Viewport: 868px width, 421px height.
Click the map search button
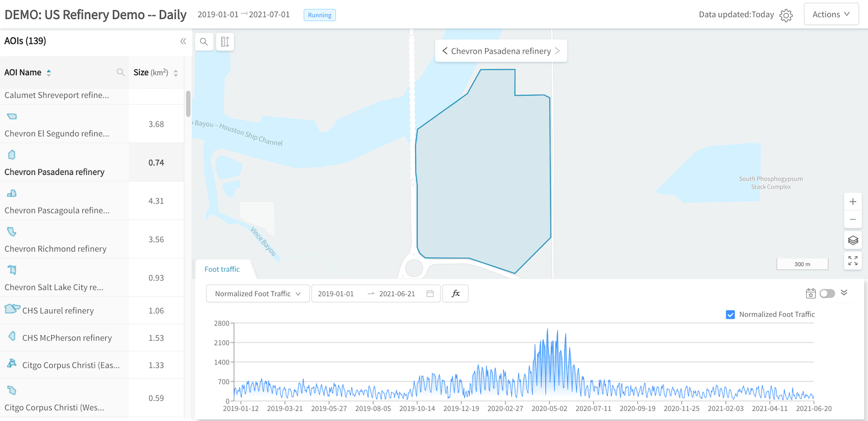tap(204, 42)
